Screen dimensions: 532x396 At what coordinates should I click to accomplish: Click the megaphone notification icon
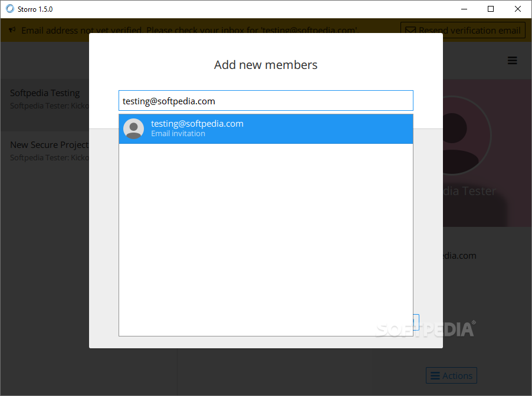12,30
